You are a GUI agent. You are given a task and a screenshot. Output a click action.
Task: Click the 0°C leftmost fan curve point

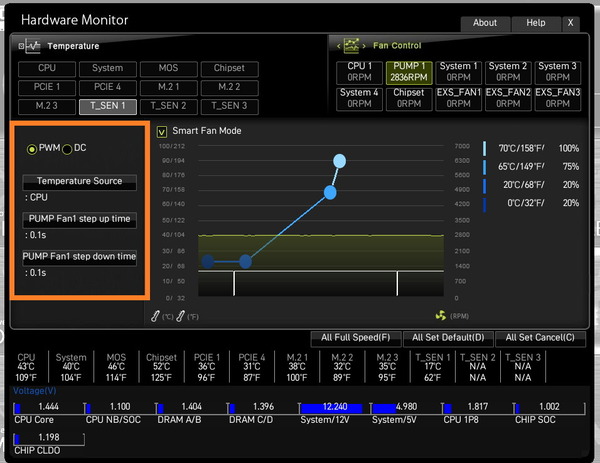click(207, 262)
